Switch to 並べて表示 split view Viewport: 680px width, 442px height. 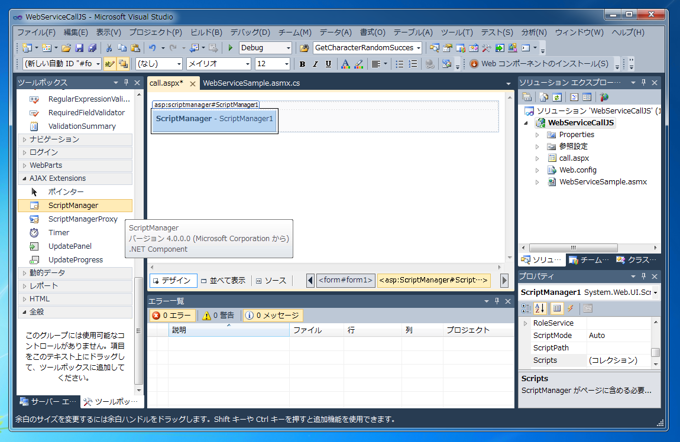(223, 281)
